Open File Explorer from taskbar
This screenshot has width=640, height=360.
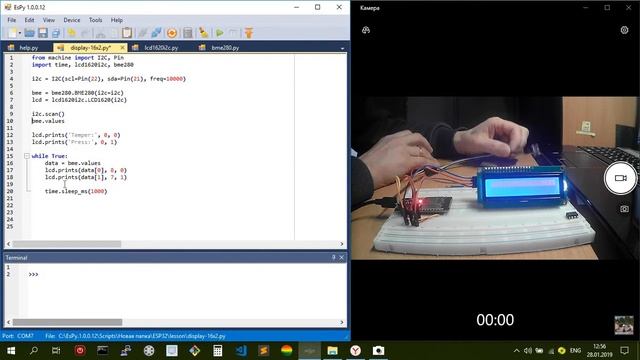(332, 351)
